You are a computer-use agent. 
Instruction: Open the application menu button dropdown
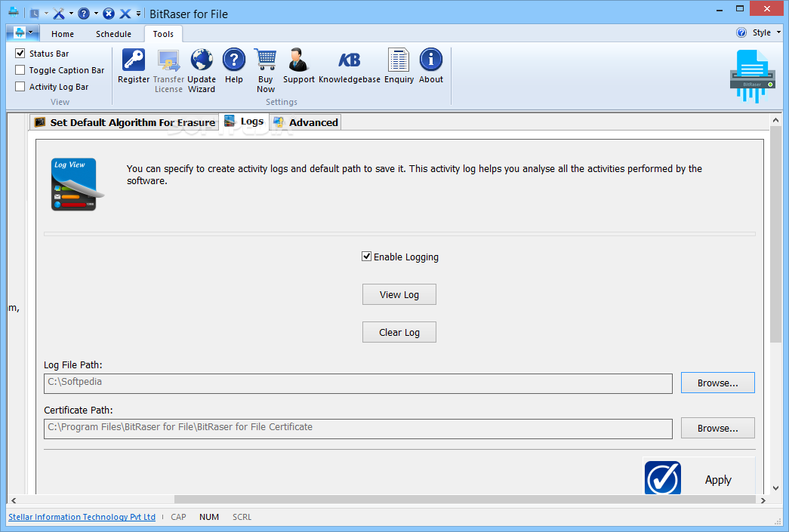23,33
